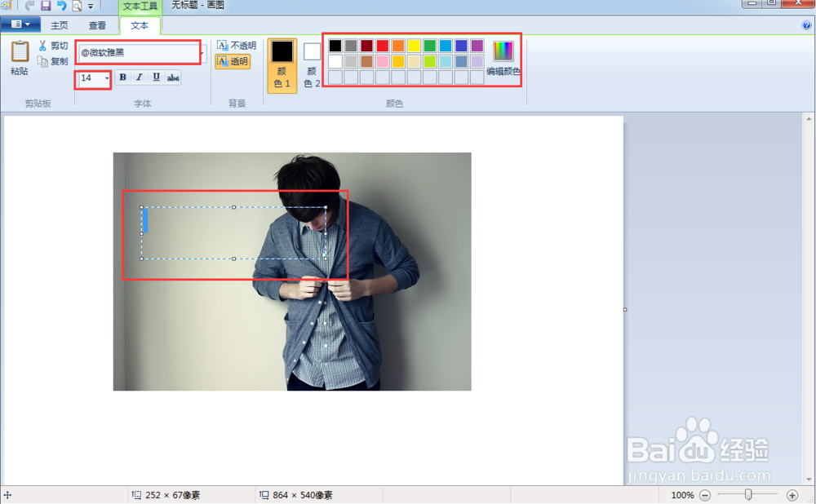Click the canvas right-edge resize handle
The image size is (816, 504).
625,309
